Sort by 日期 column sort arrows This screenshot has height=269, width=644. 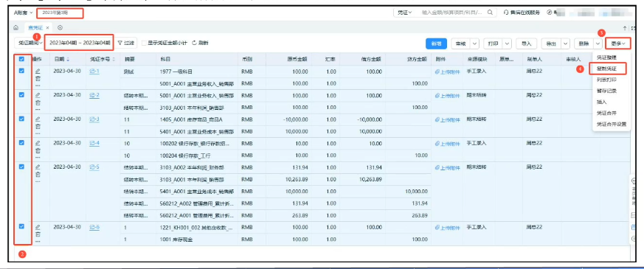[x=68, y=60]
